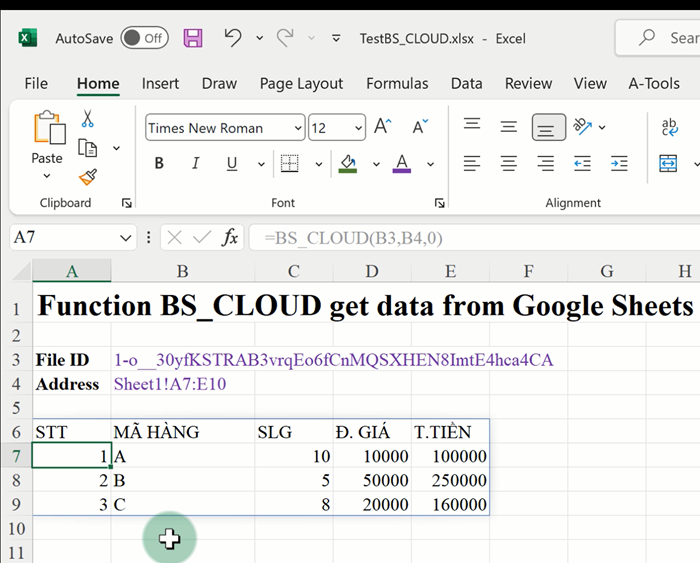Click the Decrease Indent icon
Screen dimensions: 700x563
[582, 163]
